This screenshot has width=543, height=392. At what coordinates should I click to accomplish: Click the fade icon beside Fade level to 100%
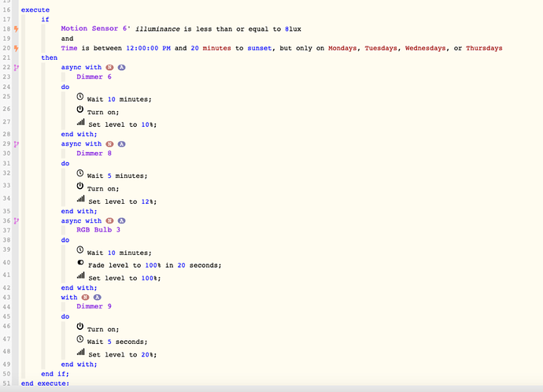click(x=81, y=262)
